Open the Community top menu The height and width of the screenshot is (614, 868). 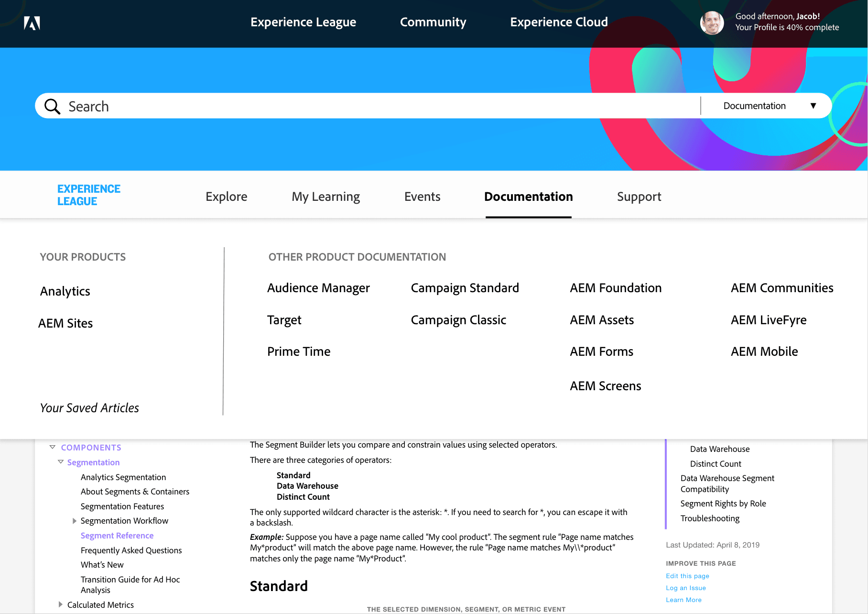point(433,22)
